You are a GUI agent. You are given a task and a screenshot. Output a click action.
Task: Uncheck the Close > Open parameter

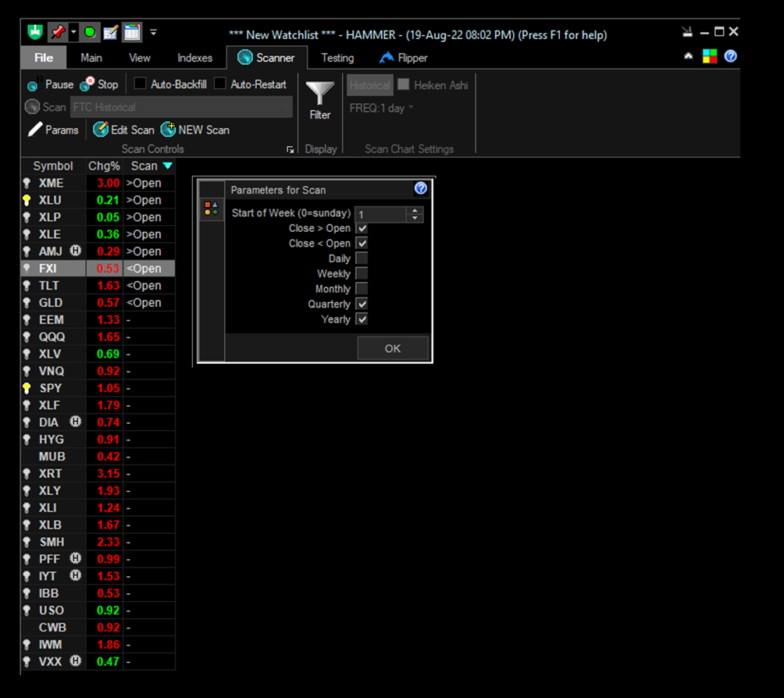click(x=362, y=229)
